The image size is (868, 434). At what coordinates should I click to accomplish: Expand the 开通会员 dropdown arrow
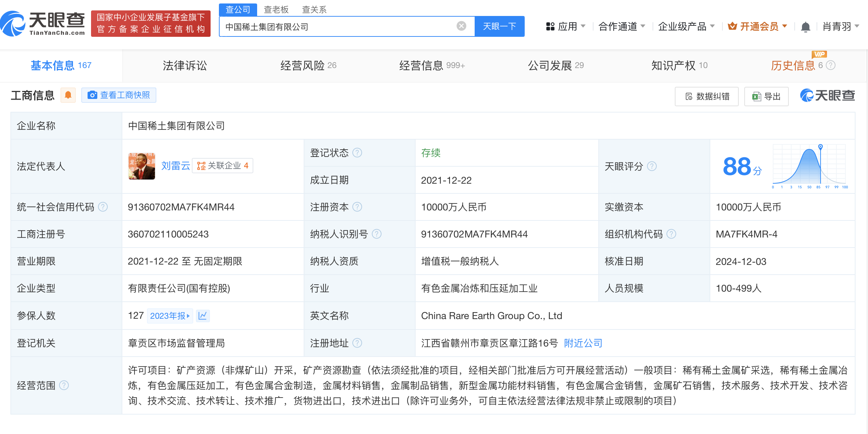(x=785, y=26)
